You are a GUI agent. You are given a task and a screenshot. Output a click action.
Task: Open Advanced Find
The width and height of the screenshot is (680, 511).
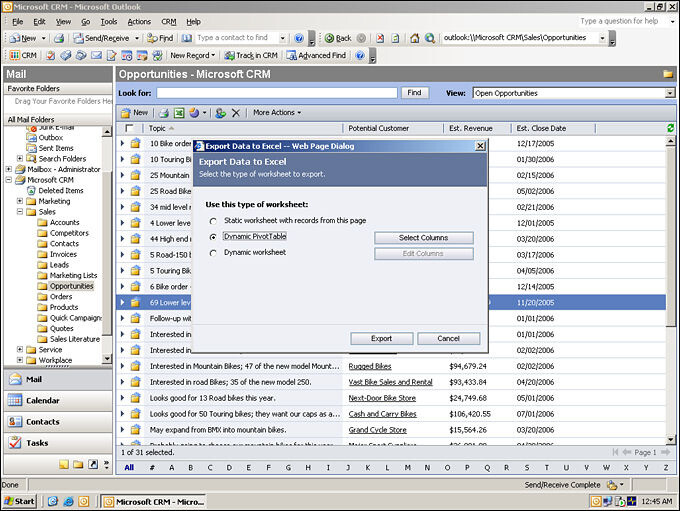point(316,56)
